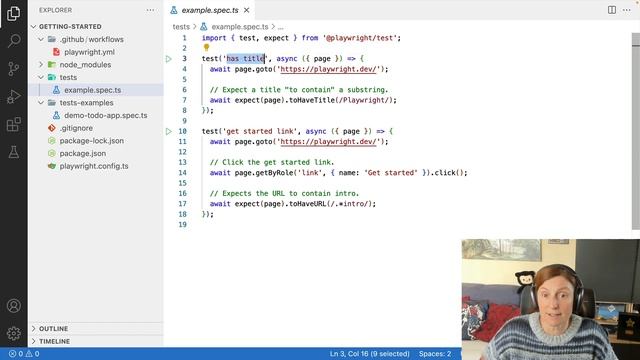Image resolution: width=640 pixels, height=360 pixels.
Task: Close the example.spec.ts tab
Action: 247,10
